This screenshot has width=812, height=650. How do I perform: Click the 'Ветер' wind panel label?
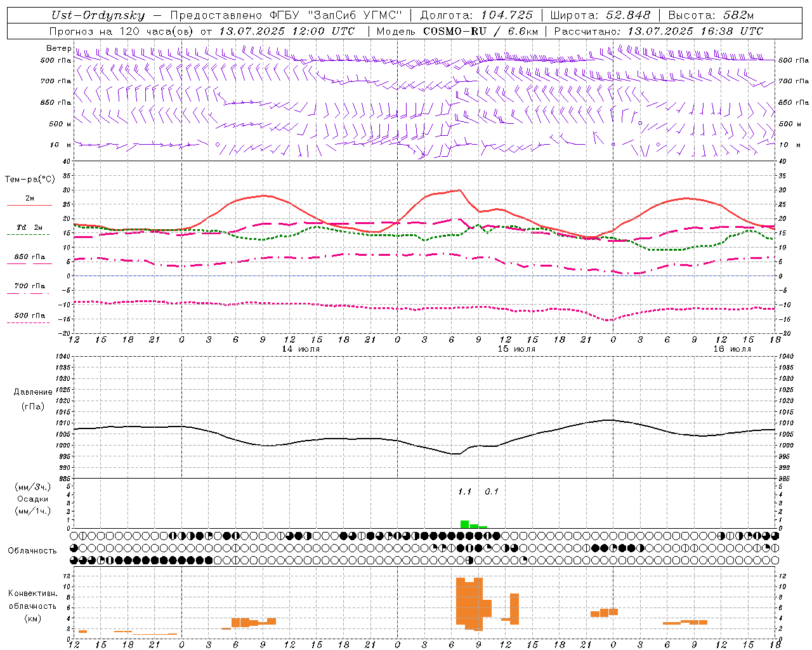coord(58,48)
